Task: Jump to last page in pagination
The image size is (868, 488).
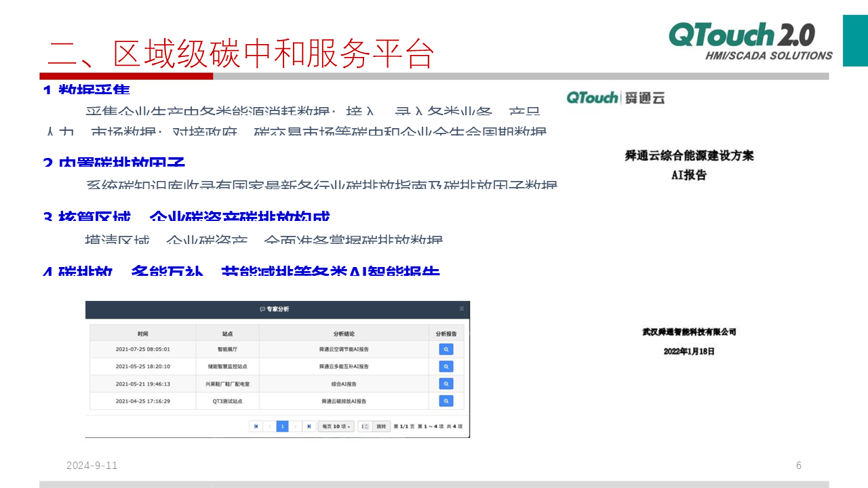Action: (x=309, y=426)
